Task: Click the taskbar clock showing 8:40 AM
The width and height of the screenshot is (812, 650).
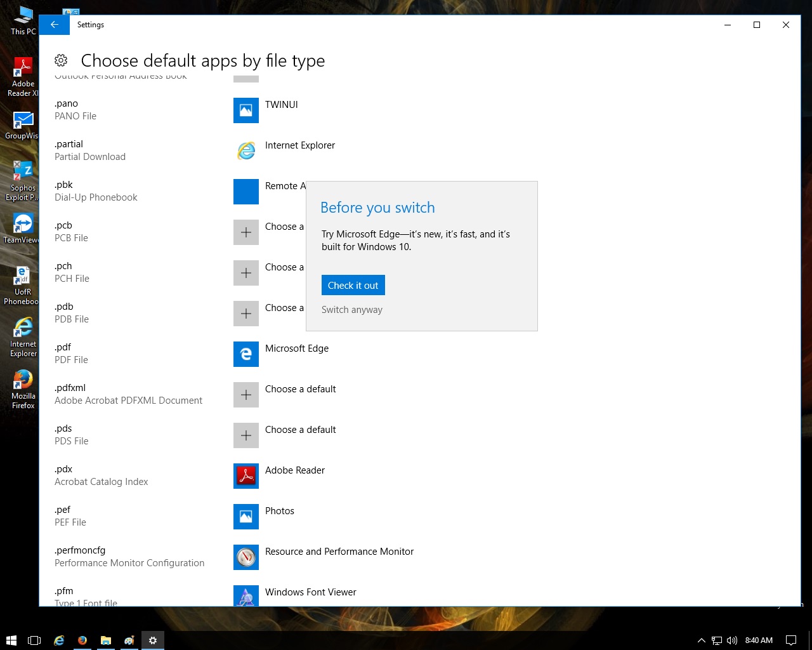Action: point(759,640)
